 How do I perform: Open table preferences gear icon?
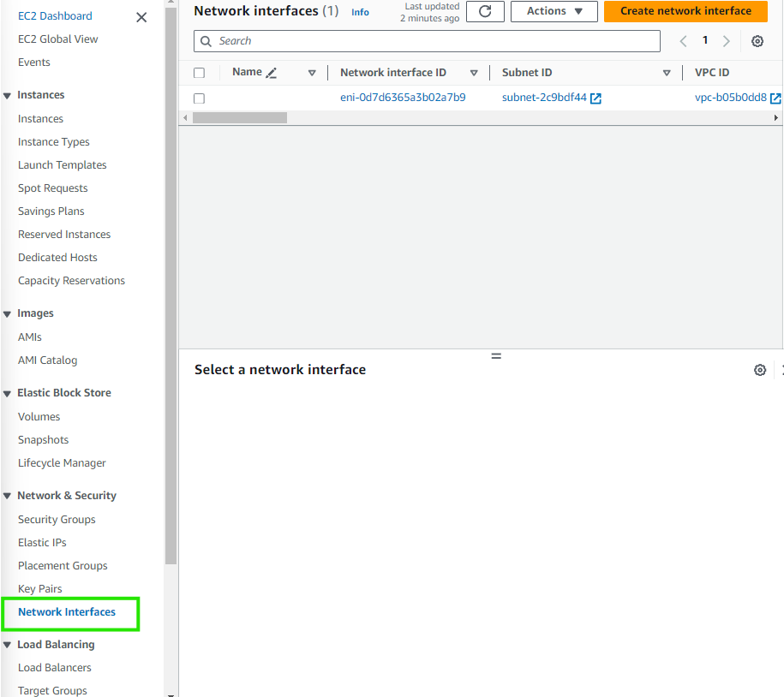pyautogui.click(x=757, y=41)
